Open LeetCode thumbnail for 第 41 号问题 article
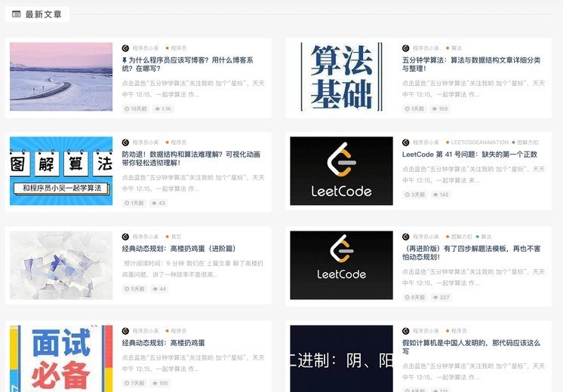Screen dimensions: 563x392 pyautogui.click(x=341, y=170)
